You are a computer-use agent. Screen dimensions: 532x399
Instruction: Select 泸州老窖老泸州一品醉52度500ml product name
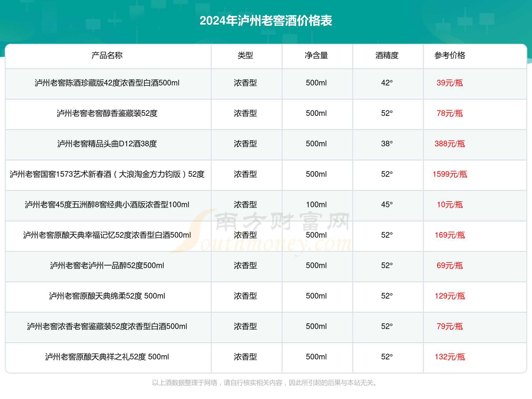click(107, 265)
